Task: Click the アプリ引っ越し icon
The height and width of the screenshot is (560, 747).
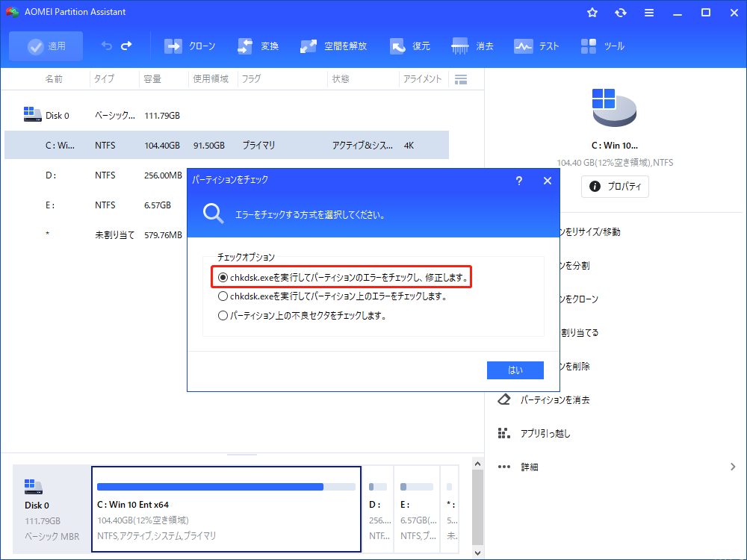Action: click(x=503, y=433)
